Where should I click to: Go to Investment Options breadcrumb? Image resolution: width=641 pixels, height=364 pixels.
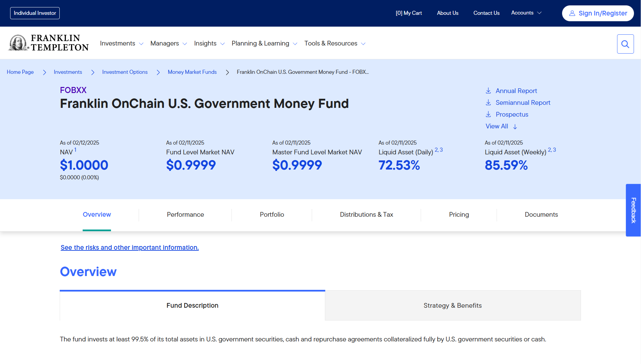tap(125, 72)
